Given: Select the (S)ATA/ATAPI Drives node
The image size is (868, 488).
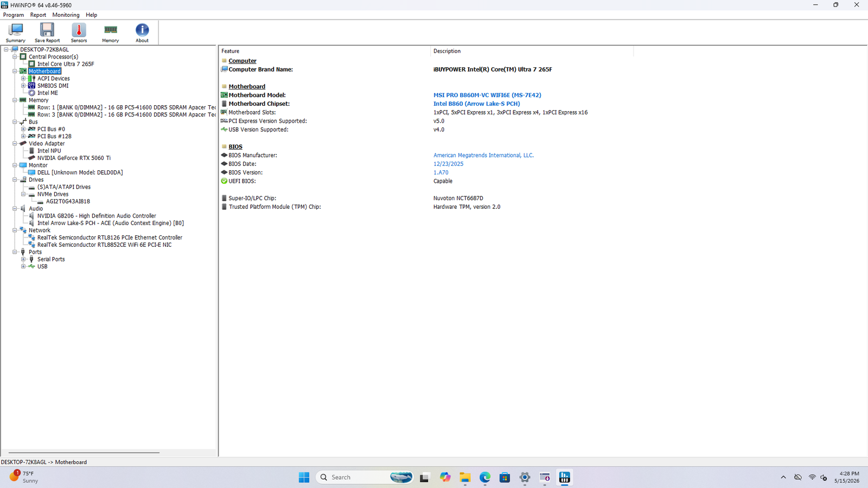Looking at the screenshot, I should pyautogui.click(x=64, y=187).
